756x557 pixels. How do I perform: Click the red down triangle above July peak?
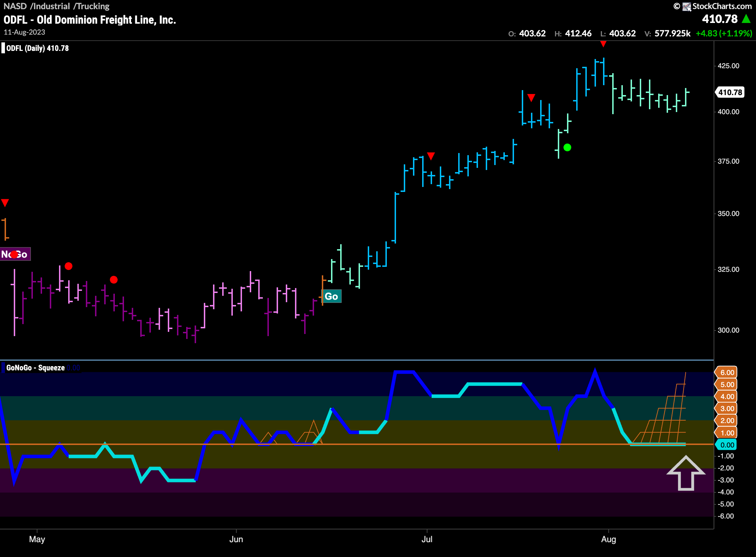pyautogui.click(x=431, y=156)
